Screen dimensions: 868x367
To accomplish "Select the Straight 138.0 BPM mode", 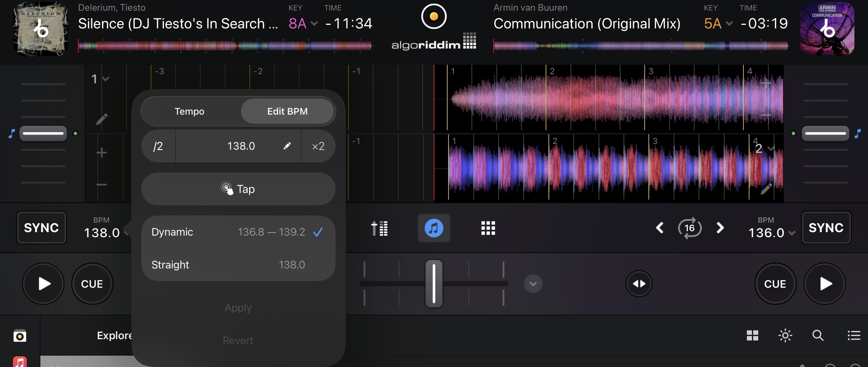I will tap(238, 264).
